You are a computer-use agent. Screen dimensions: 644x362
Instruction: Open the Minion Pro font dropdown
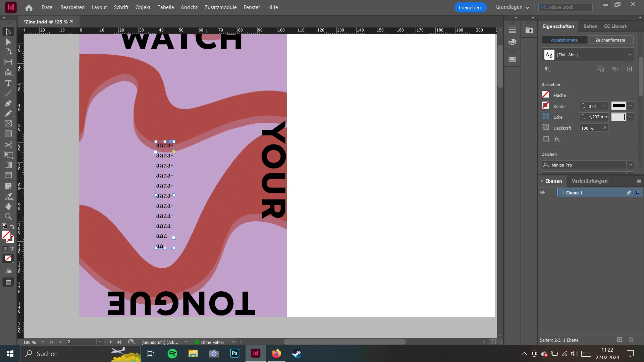pyautogui.click(x=630, y=165)
